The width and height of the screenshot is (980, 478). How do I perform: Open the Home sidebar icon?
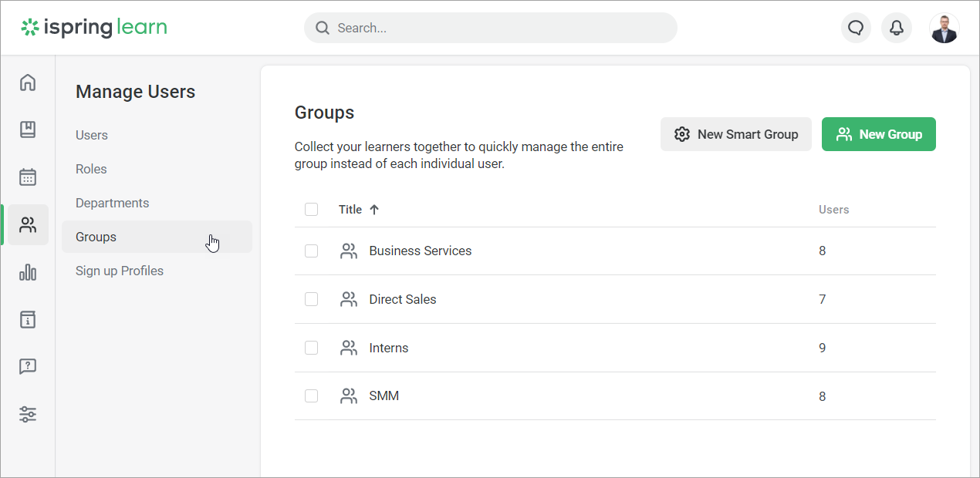click(x=28, y=82)
